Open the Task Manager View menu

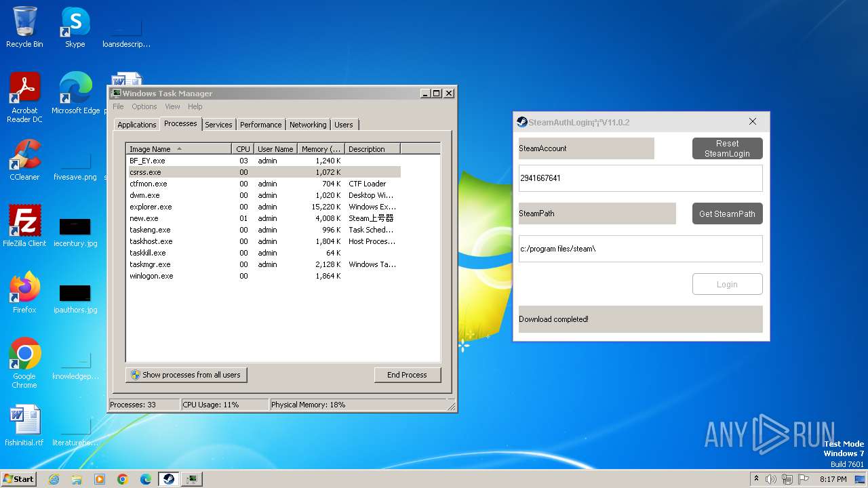(173, 106)
